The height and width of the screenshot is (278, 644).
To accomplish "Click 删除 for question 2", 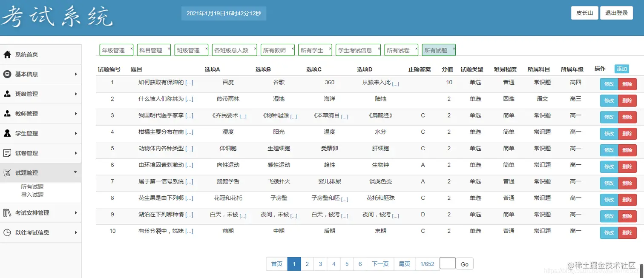I will coord(627,101).
